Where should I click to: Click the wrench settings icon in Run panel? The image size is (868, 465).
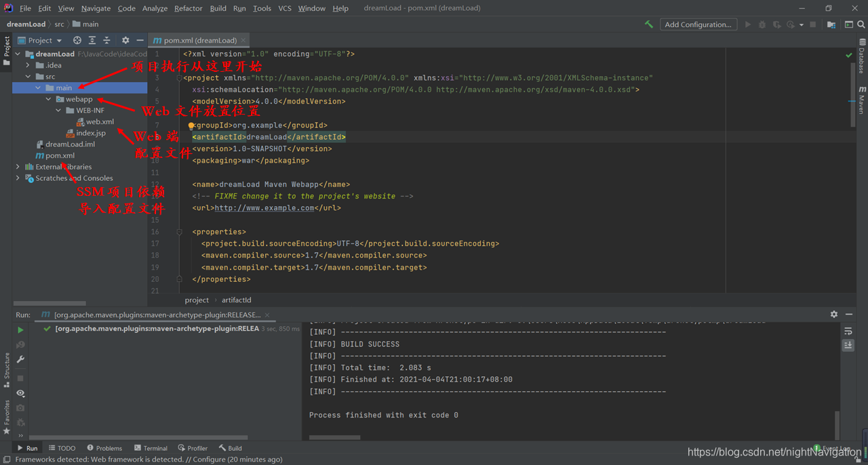20,360
